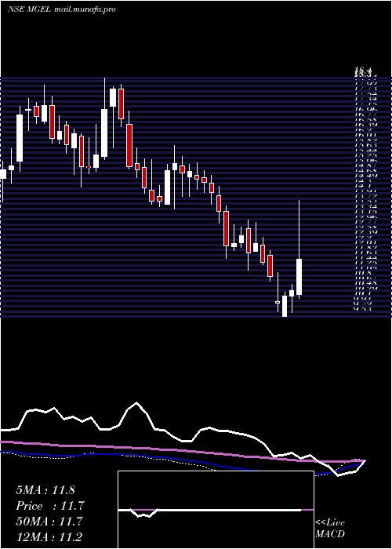The height and width of the screenshot is (549, 392).
Task: Click the NSE MGEL mail.munafa.pro title text
Action: (x=62, y=9)
